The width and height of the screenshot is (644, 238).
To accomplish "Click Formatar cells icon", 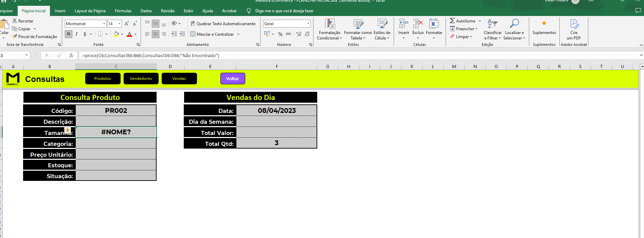I will (434, 24).
